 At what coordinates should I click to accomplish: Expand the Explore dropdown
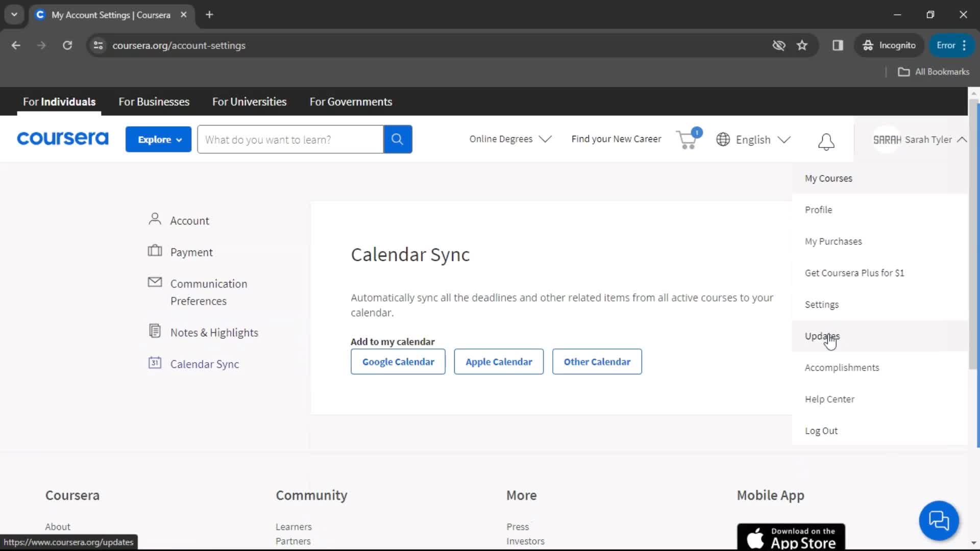coord(158,139)
